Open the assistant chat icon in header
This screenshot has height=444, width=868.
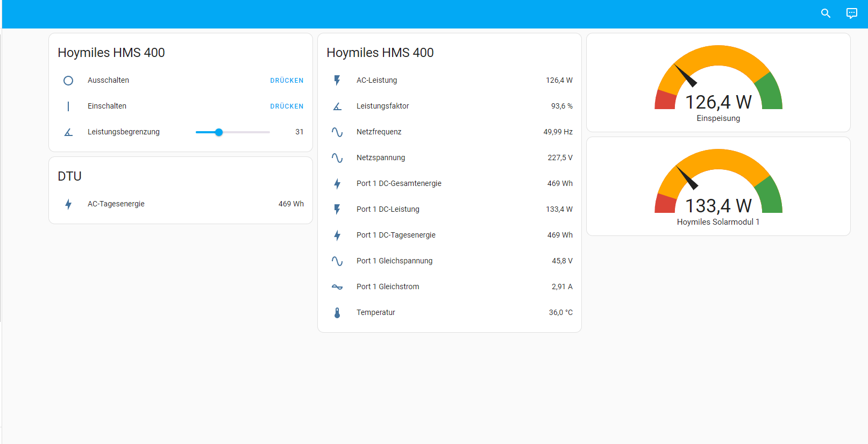[852, 13]
